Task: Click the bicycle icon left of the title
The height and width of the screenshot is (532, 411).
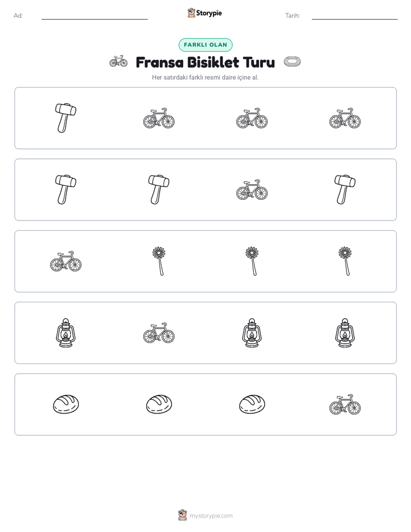Action: pos(119,62)
